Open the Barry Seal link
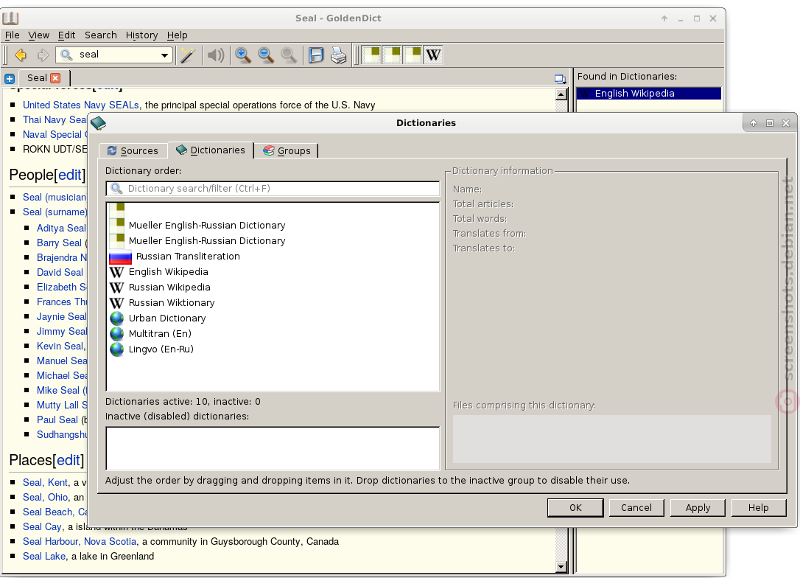The width and height of the screenshot is (800, 578). [x=59, y=243]
